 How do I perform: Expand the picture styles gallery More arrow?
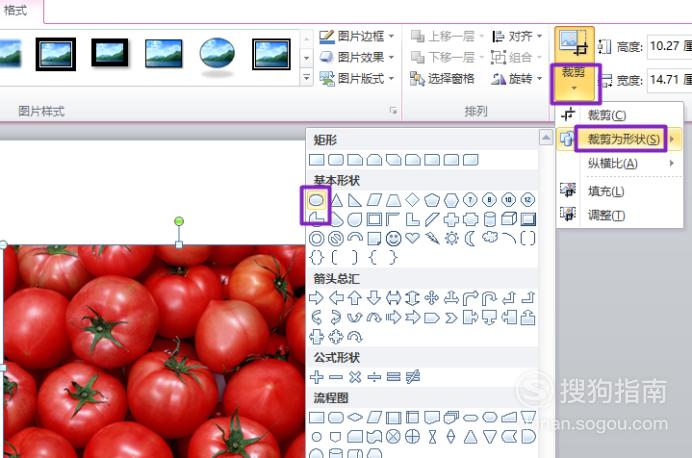click(306, 78)
